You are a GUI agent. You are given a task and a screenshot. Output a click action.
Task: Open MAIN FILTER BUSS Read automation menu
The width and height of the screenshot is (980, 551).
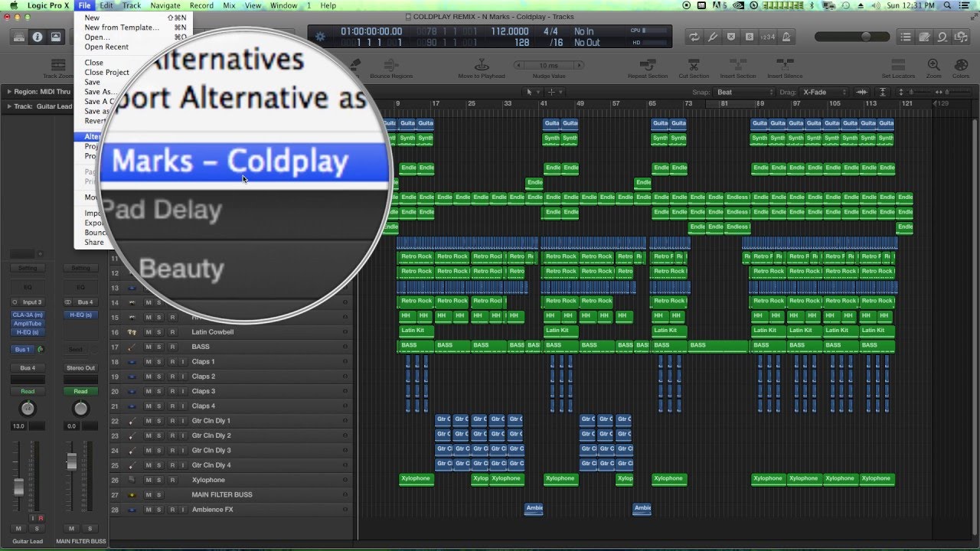coord(80,391)
